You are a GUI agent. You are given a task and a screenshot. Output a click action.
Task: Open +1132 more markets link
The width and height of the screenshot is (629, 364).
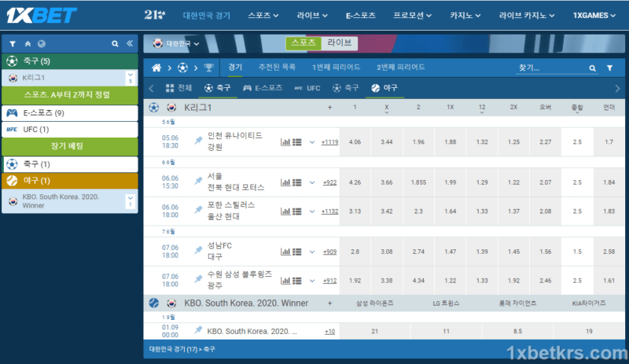[329, 211]
